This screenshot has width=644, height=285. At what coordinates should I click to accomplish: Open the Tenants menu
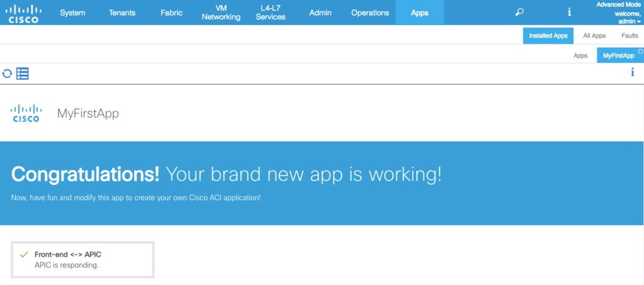pos(122,13)
